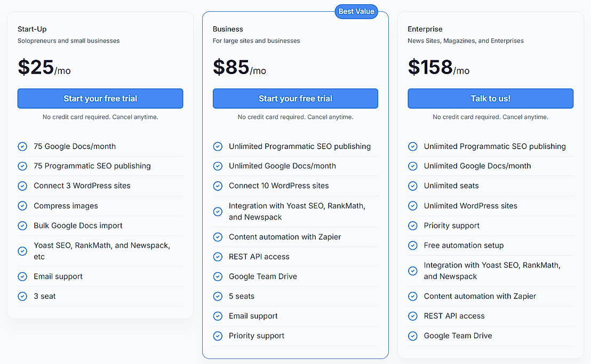Click the '5 seats' feature text
Screen dimensions: 591x364
click(x=241, y=297)
